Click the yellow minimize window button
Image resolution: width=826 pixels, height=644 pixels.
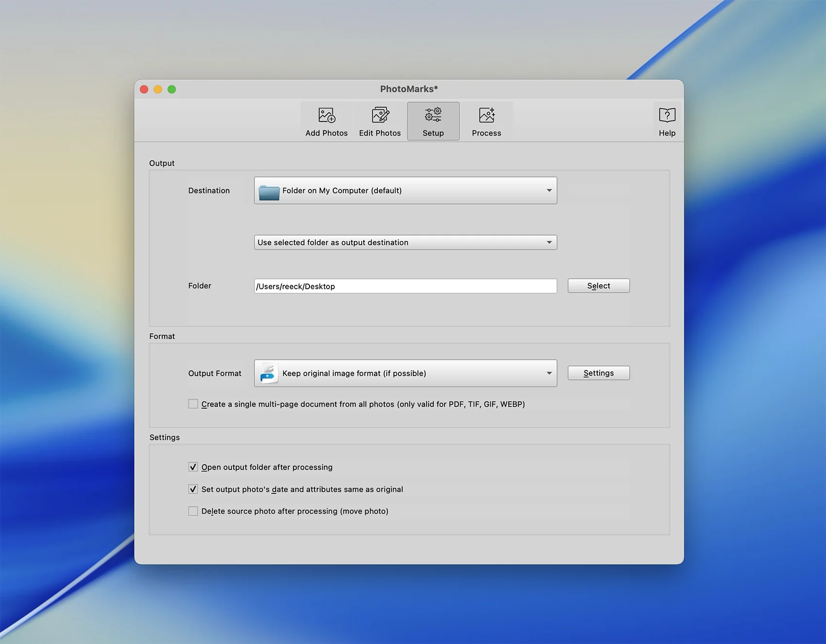pyautogui.click(x=158, y=89)
